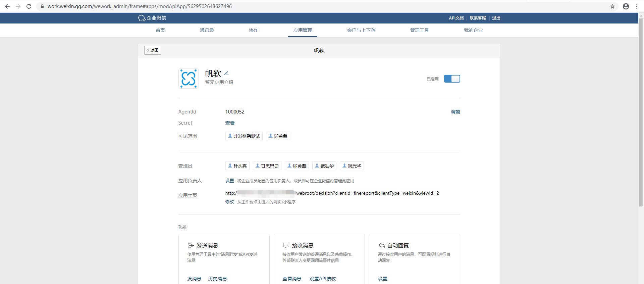Click the 企业微信 logo
The height and width of the screenshot is (284, 644).
152,18
